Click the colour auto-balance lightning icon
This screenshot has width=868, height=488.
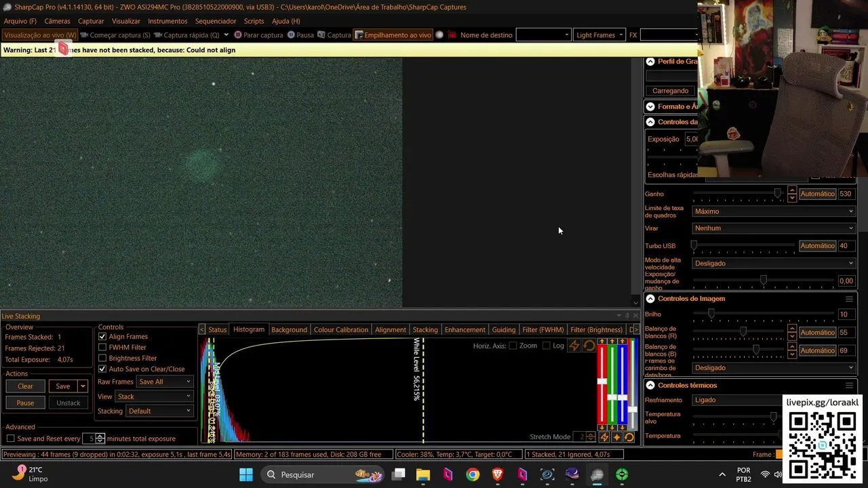604,437
